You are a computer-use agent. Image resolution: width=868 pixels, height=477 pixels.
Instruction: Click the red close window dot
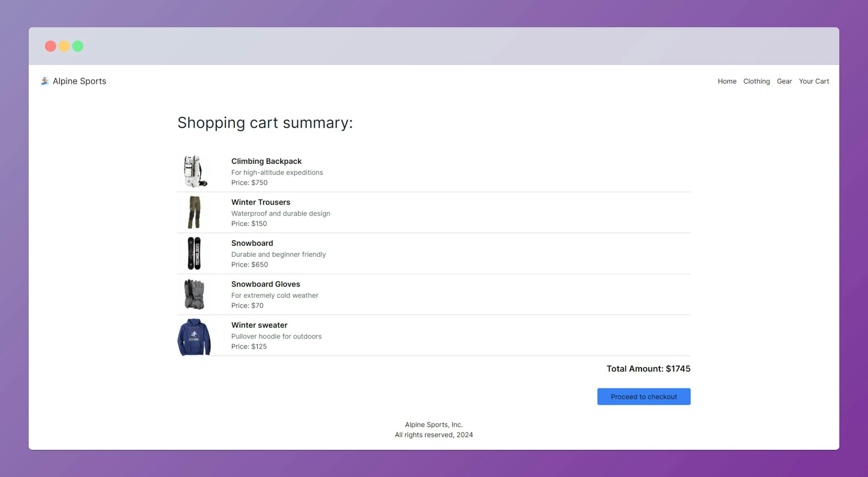pyautogui.click(x=51, y=46)
